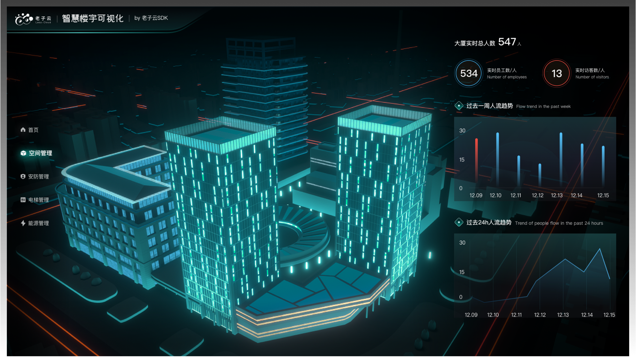Click the shield icon for 安防管理
Image resolution: width=636 pixels, height=364 pixels.
(x=23, y=176)
